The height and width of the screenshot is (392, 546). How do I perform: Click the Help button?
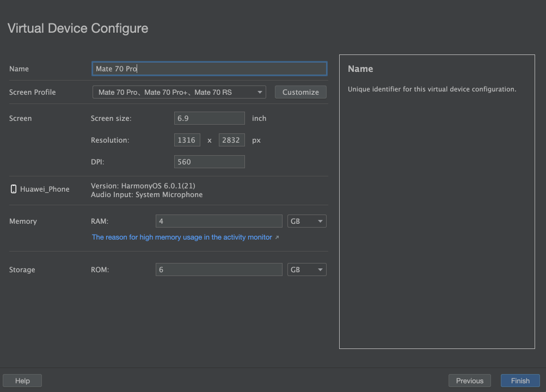[22, 381]
